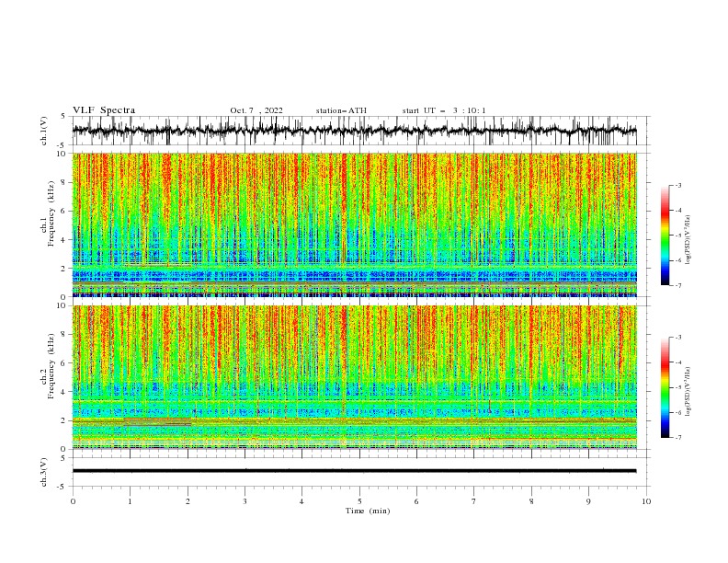This screenshot has height=563, width=728.
Task: Click the ch.2 spectrogram color scale bar
Action: click(665, 387)
